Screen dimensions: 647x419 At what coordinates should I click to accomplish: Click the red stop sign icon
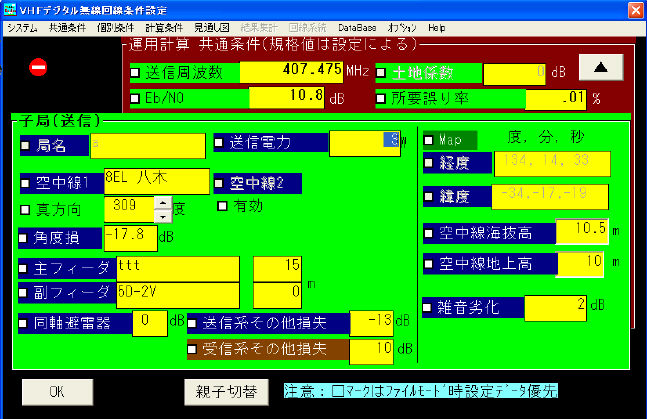click(38, 69)
